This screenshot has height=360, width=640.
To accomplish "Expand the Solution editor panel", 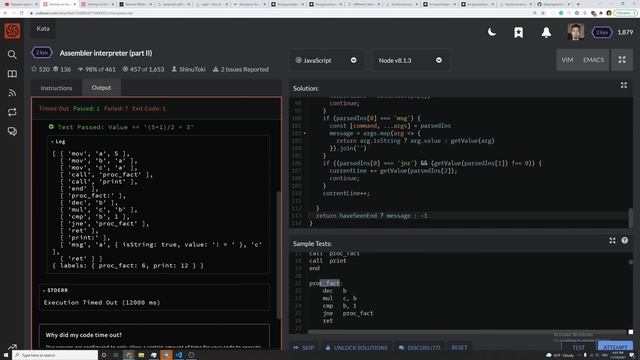I will (624, 85).
